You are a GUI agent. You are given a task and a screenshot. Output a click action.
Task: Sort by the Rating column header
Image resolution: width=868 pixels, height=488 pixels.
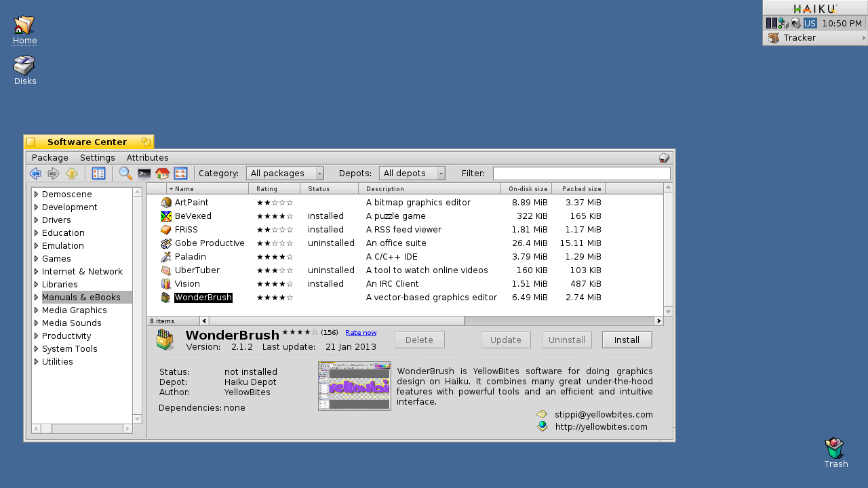coord(274,189)
